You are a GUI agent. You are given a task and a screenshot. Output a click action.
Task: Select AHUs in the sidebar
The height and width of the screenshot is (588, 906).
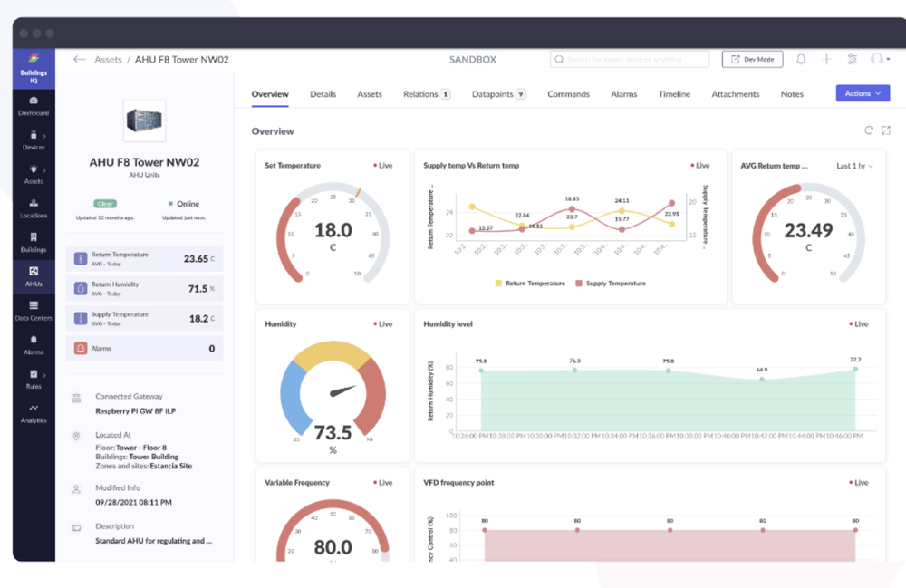click(x=34, y=276)
